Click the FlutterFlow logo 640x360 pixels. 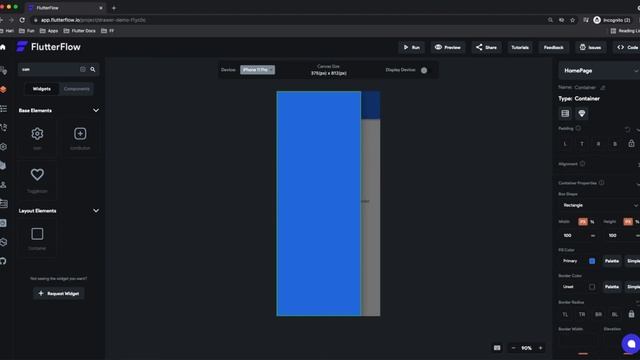click(x=49, y=47)
